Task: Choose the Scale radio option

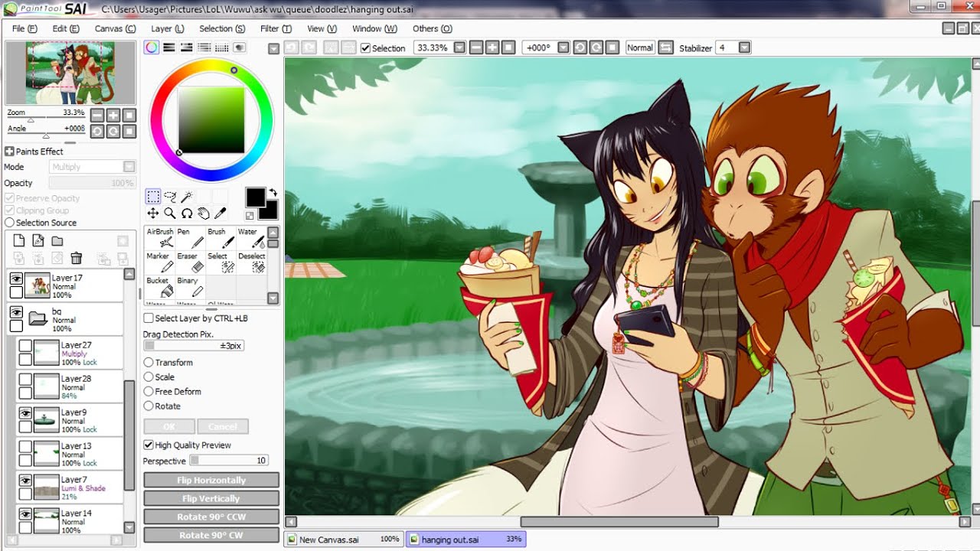Action: [x=149, y=377]
